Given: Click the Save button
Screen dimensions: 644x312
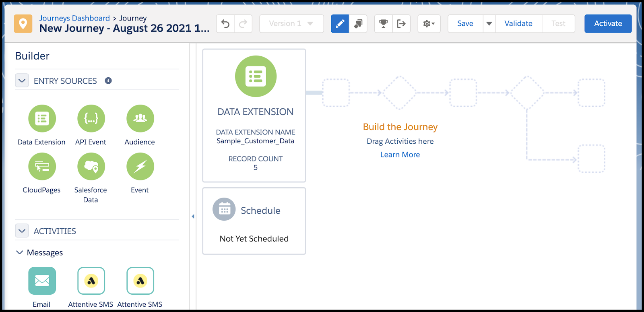Looking at the screenshot, I should pyautogui.click(x=465, y=24).
